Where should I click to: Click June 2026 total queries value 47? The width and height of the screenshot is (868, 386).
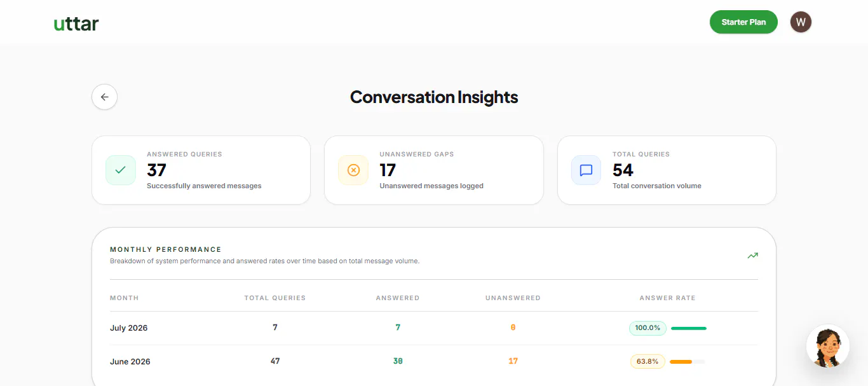tap(275, 361)
